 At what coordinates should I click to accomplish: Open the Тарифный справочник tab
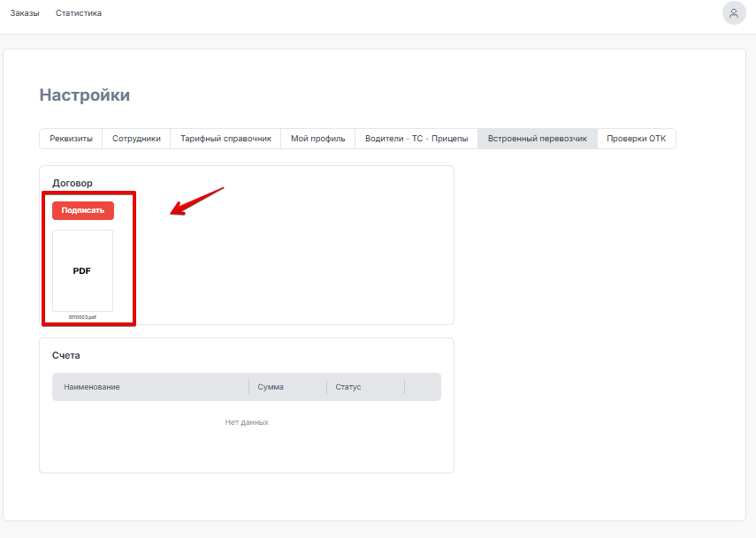[225, 139]
